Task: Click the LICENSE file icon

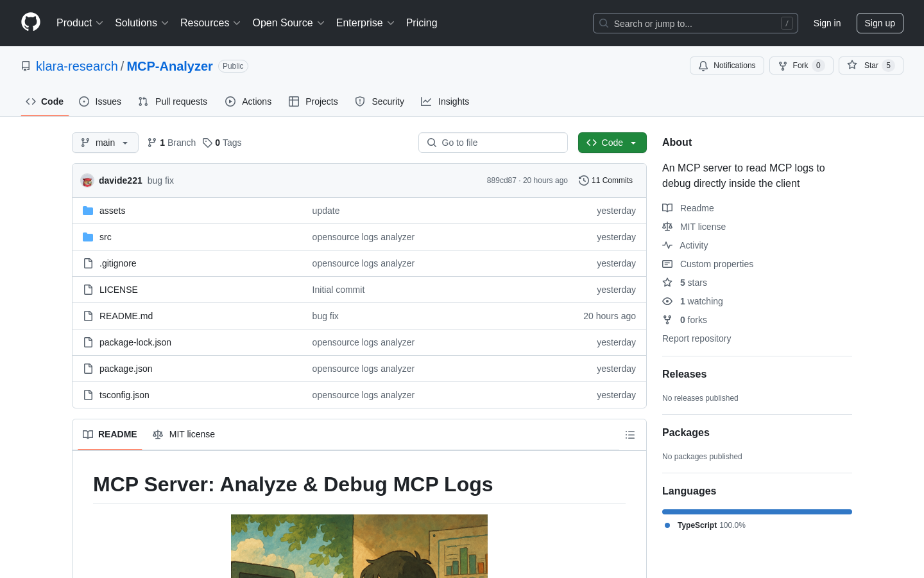Action: 88,290
